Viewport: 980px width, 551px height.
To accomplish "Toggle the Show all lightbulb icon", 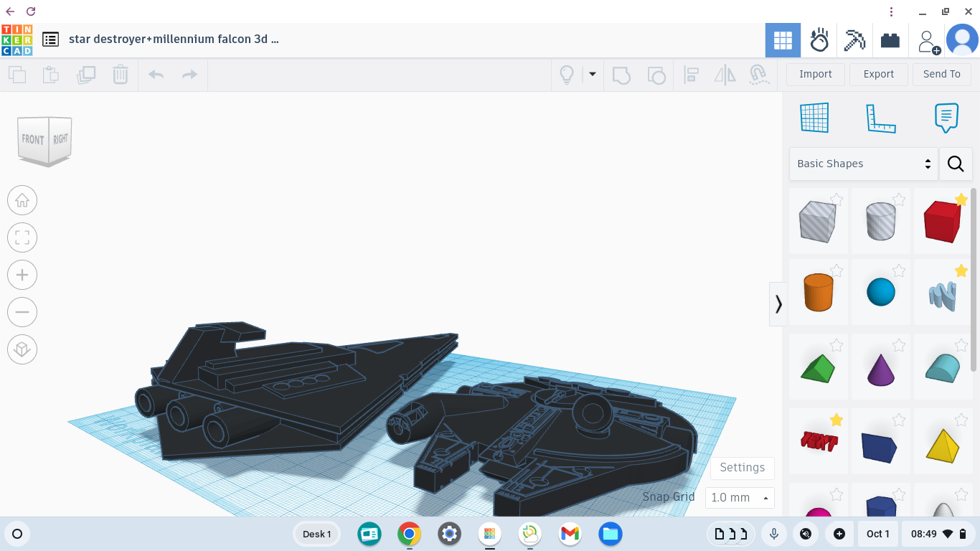I will pyautogui.click(x=567, y=75).
